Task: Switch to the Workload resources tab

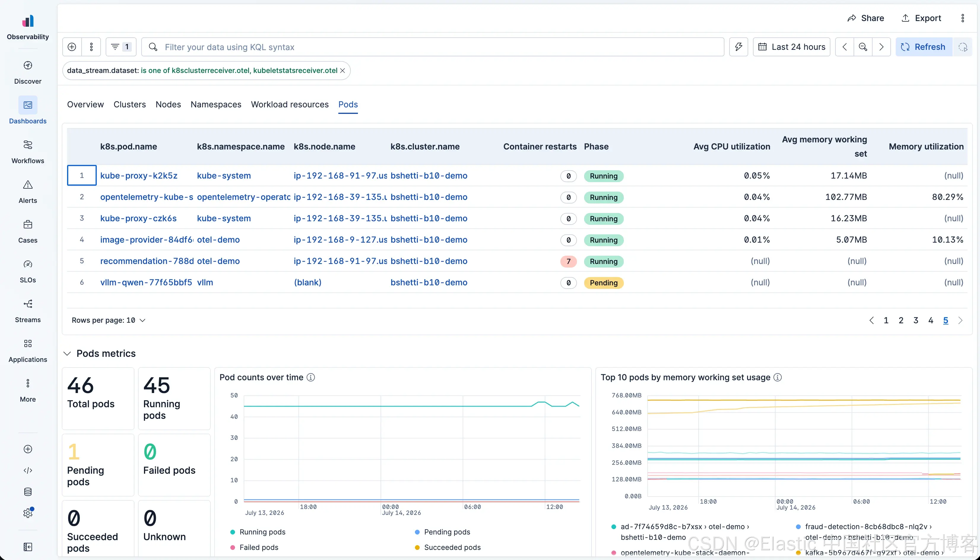Action: click(290, 105)
